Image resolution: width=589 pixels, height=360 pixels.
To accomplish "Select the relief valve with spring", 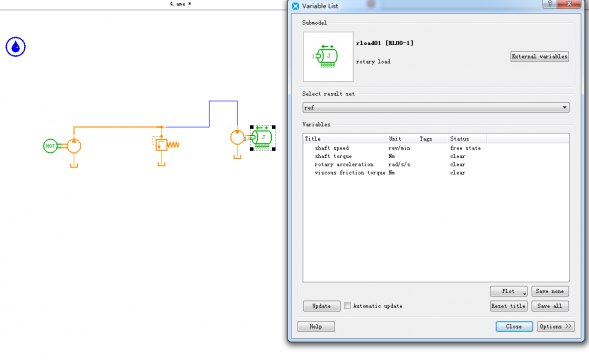I will tap(166, 145).
